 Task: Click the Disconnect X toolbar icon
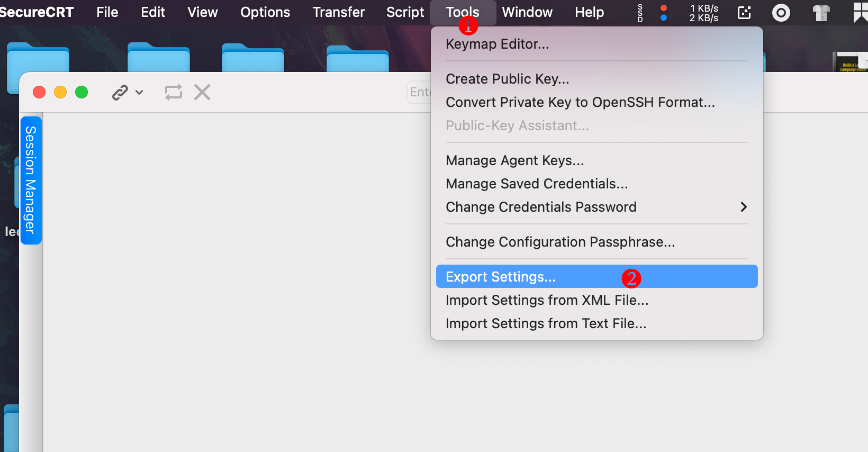[x=202, y=92]
